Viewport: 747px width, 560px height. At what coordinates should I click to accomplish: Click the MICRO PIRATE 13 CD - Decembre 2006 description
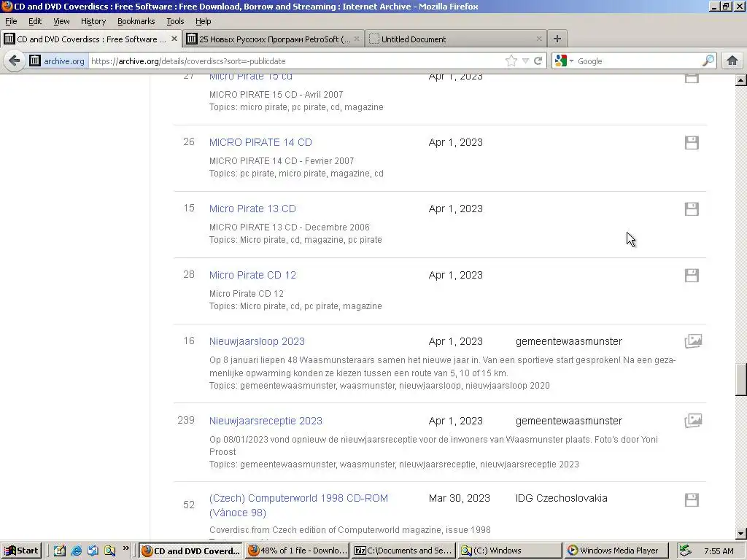point(289,227)
